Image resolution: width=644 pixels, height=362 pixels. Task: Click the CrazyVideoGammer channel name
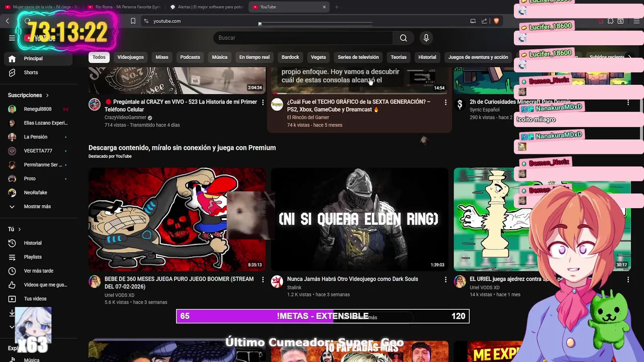pyautogui.click(x=125, y=118)
